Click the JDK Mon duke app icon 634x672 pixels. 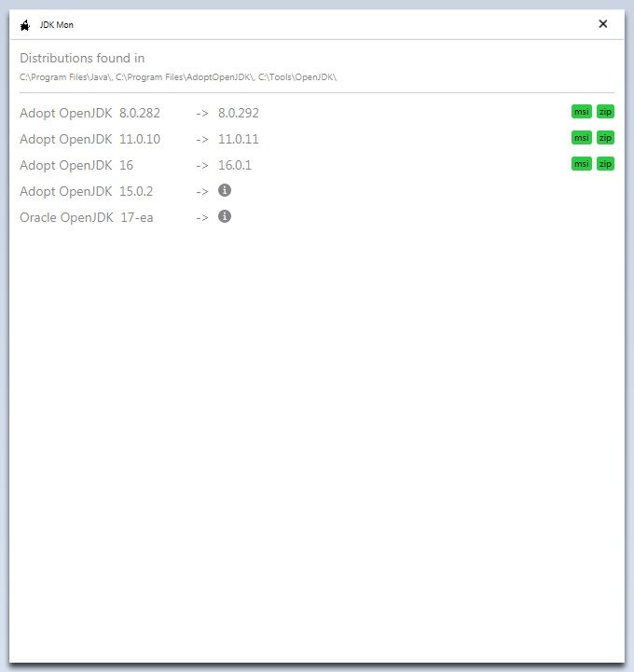pyautogui.click(x=25, y=25)
